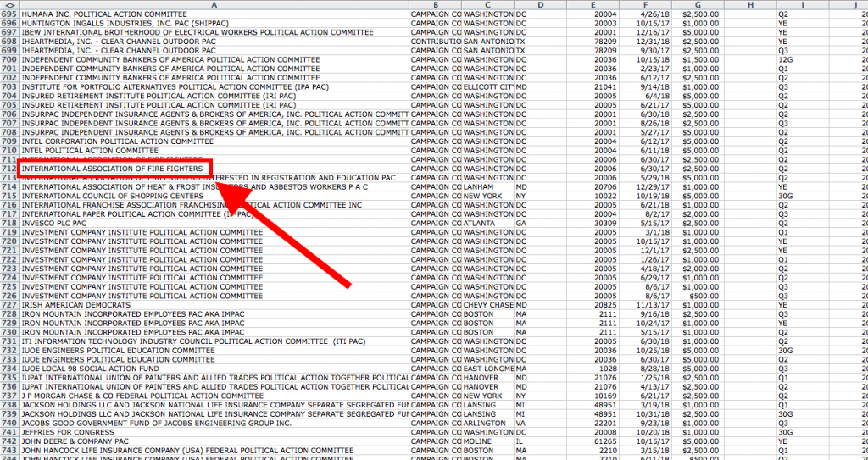Click INTEL CORPORATION POLITICAL ACTION COMMITTEE cell
Viewport: 868px width, 460px height.
coord(214,141)
